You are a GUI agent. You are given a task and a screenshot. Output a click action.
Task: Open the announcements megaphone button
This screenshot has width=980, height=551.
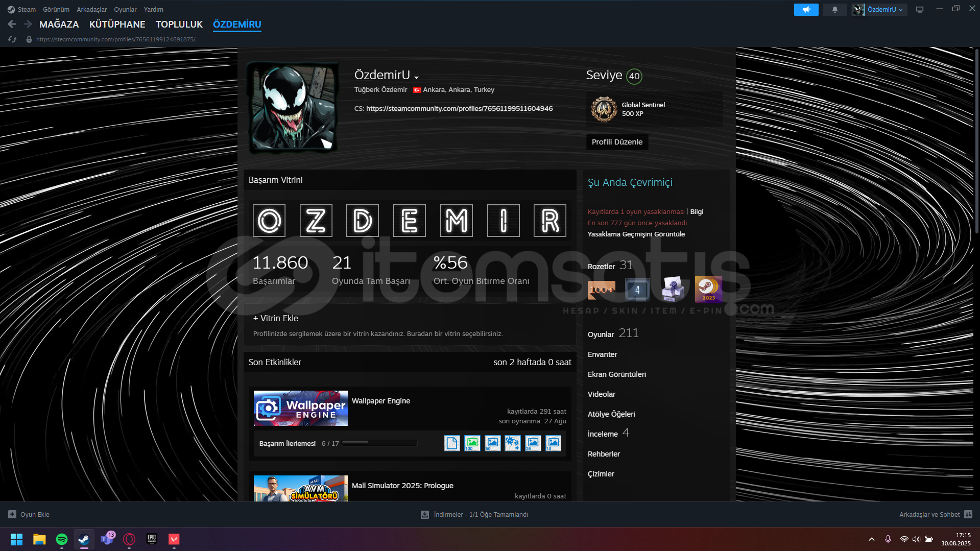coord(806,10)
